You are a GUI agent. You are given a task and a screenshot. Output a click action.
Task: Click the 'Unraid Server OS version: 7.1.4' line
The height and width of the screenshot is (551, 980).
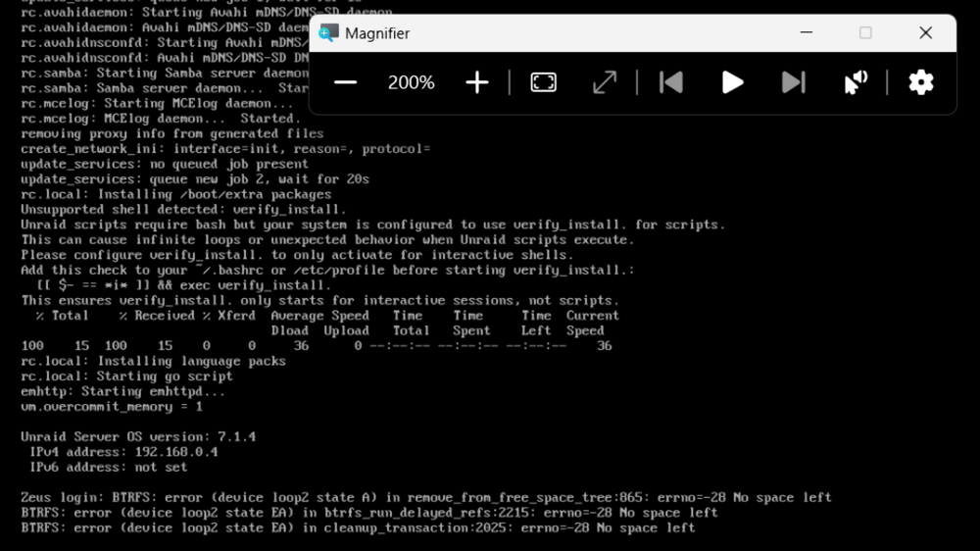pos(138,436)
